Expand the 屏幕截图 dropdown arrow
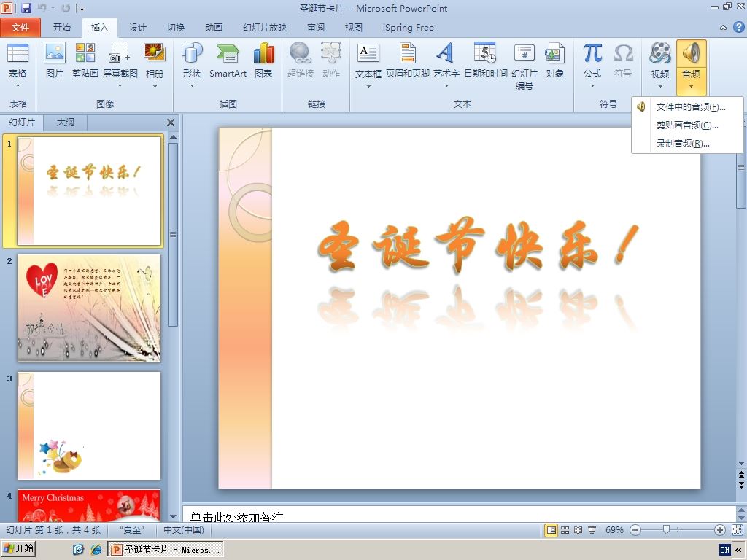 point(120,86)
